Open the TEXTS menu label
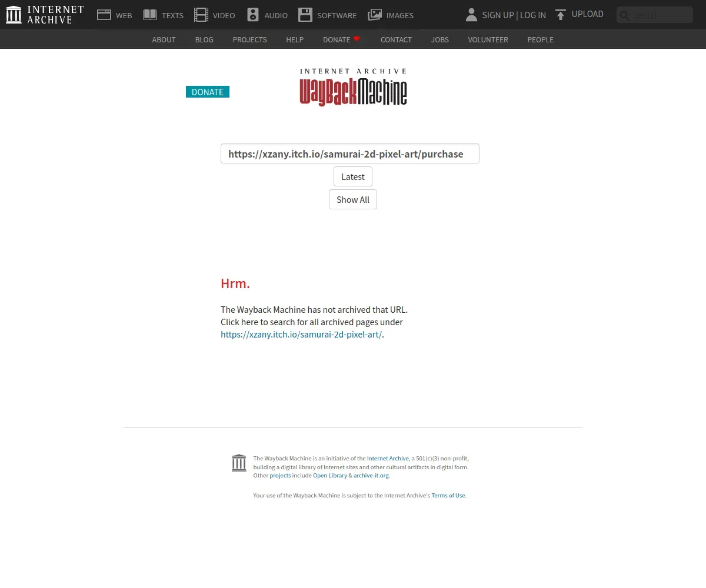Viewport: 706px width, 588px height. click(x=172, y=15)
